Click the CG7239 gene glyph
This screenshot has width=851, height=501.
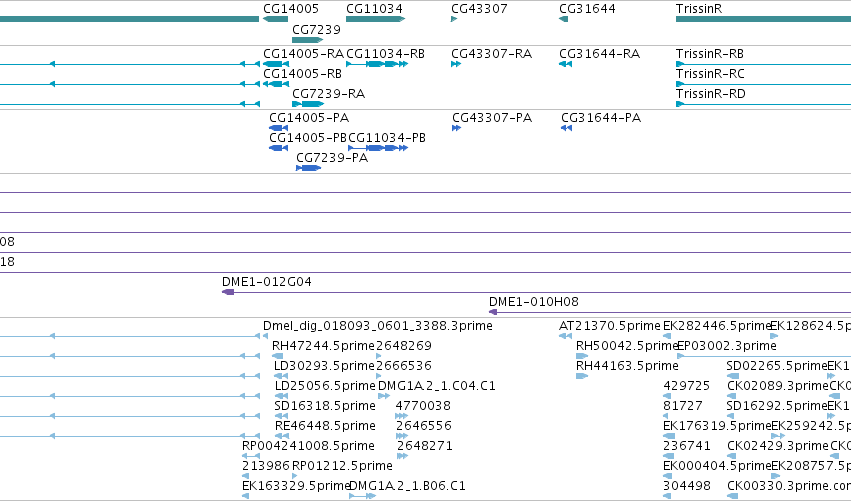pyautogui.click(x=308, y=40)
